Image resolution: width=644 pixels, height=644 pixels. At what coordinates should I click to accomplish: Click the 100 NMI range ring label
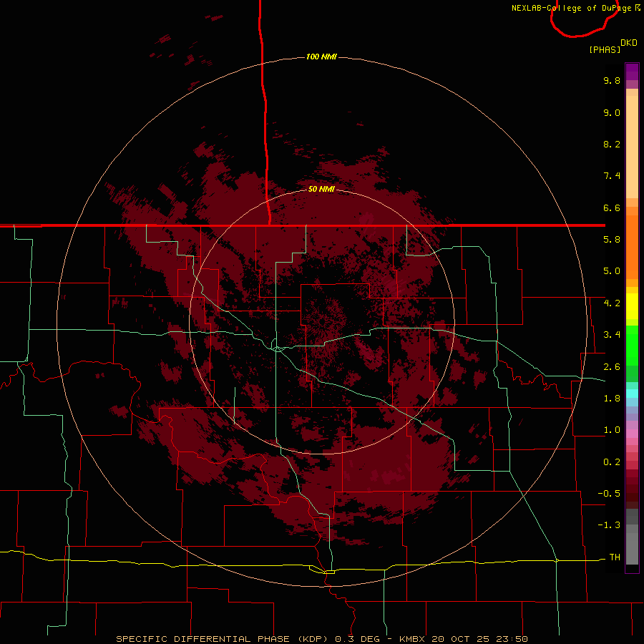[321, 57]
